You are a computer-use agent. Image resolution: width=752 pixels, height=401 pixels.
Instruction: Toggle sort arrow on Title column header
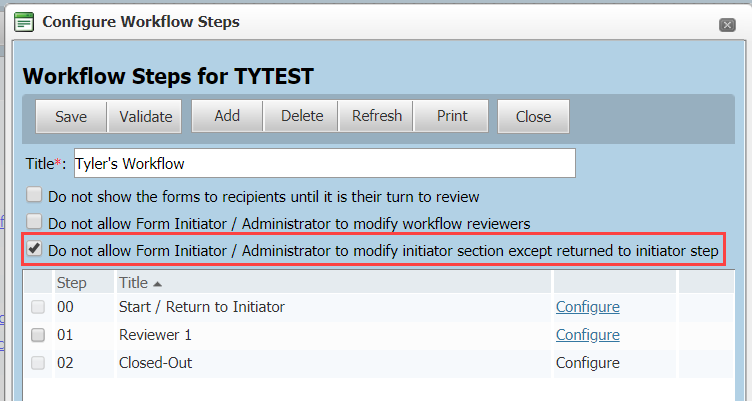point(158,284)
